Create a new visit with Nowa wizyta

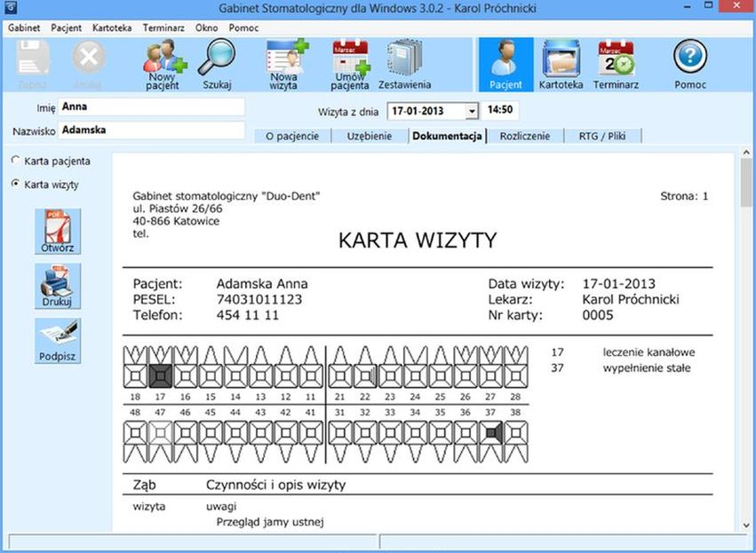point(285,60)
